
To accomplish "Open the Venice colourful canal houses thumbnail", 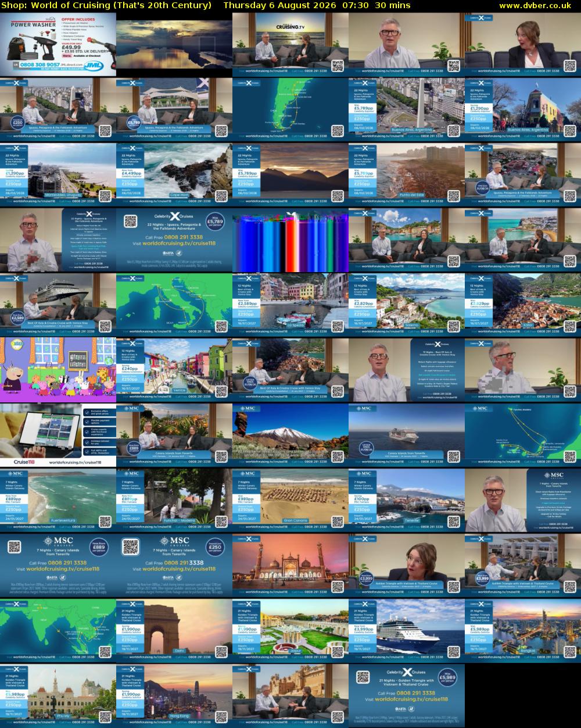I will [174, 370].
